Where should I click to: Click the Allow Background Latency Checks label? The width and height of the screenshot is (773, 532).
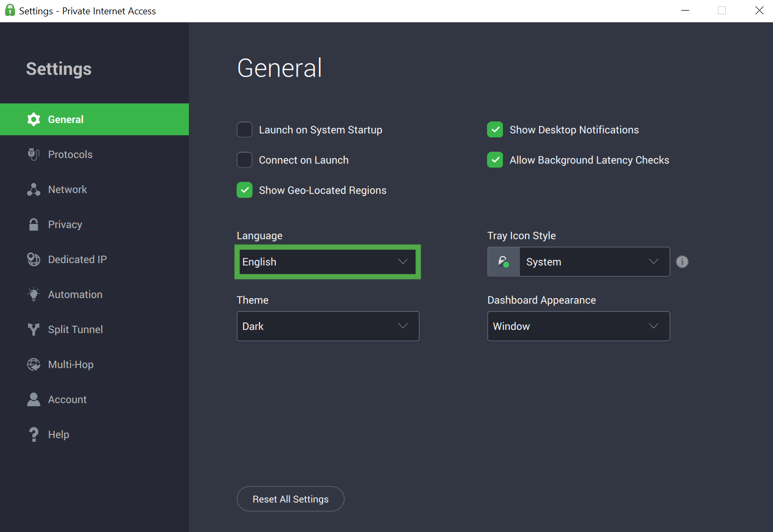tap(589, 160)
